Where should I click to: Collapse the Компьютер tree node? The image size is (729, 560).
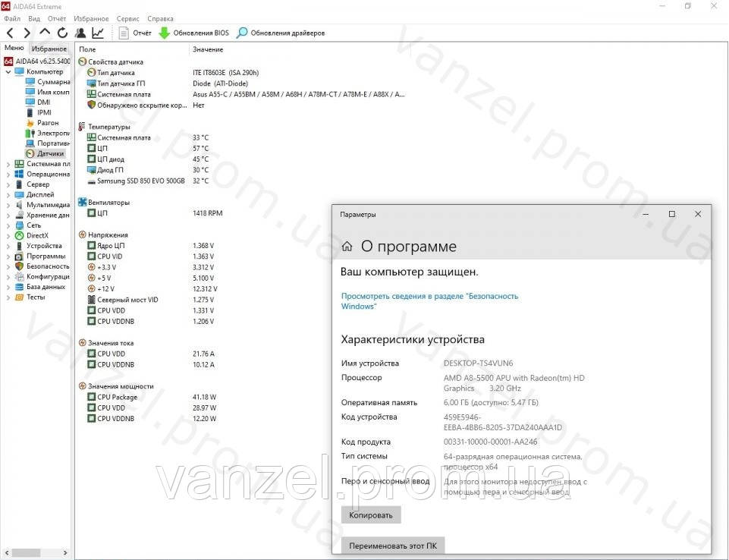(x=8, y=71)
